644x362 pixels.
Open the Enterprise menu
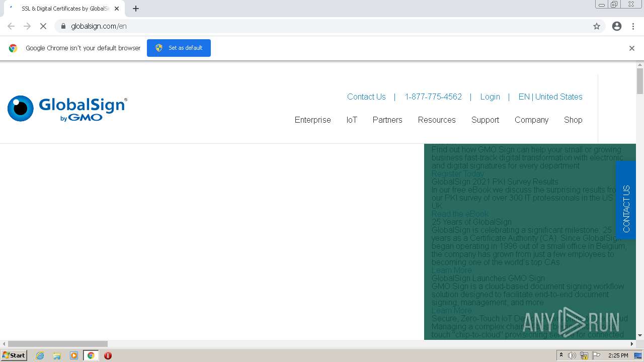tap(313, 120)
